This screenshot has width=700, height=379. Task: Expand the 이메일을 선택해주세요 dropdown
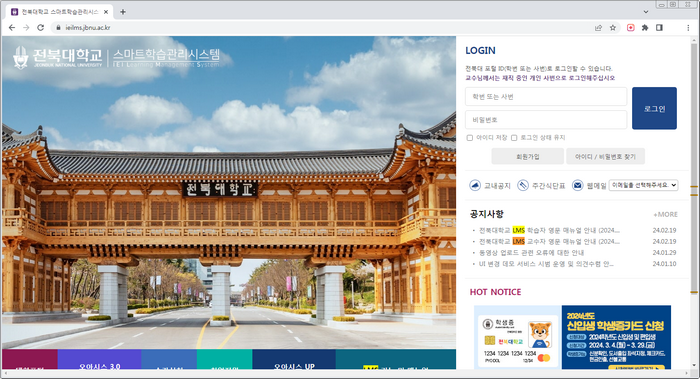643,185
